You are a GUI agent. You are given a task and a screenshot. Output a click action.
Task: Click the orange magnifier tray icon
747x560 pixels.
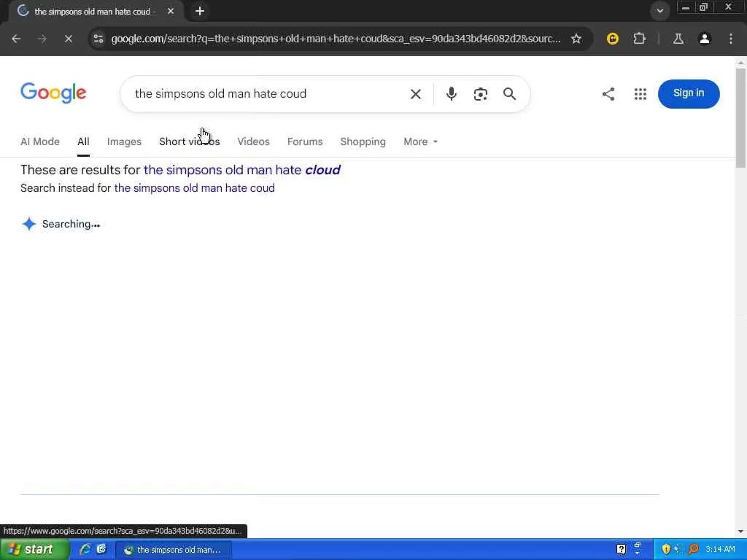tap(693, 550)
